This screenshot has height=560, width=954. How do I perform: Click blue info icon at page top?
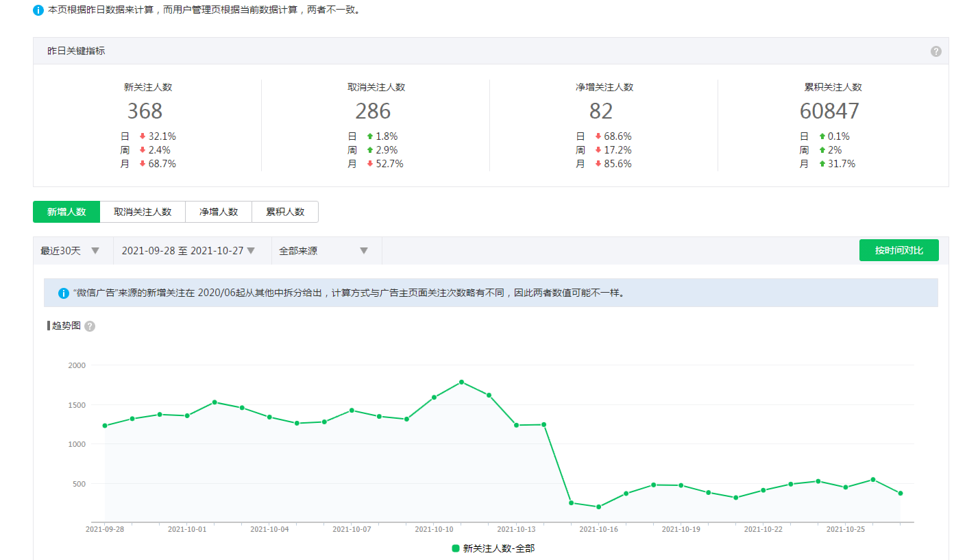coord(38,11)
